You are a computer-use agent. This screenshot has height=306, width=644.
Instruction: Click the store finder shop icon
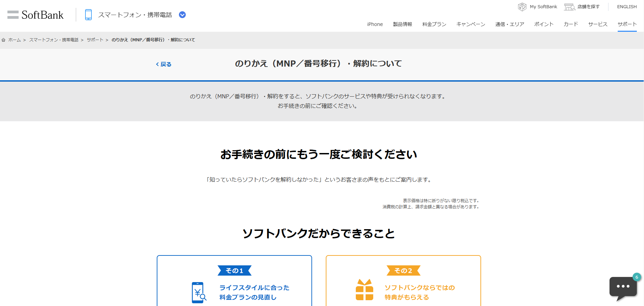[x=570, y=6]
